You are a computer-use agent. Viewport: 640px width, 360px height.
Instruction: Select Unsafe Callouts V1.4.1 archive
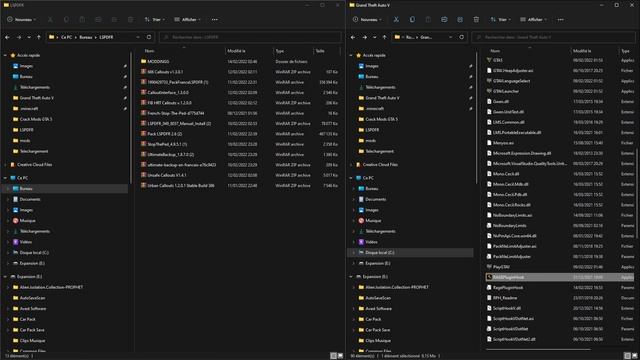point(167,175)
